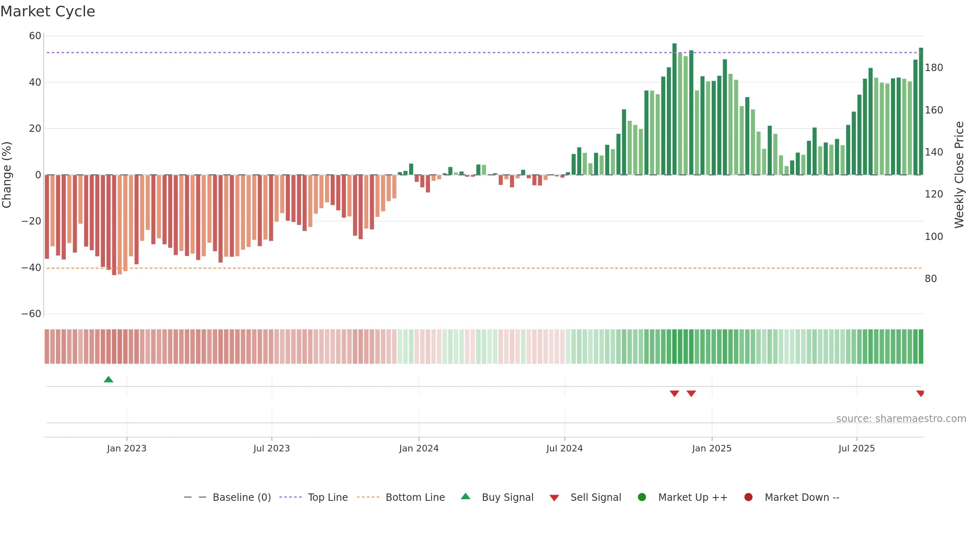Click the last dark green bar at the chart's right edge
This screenshot has height=551, width=980.
921,111
